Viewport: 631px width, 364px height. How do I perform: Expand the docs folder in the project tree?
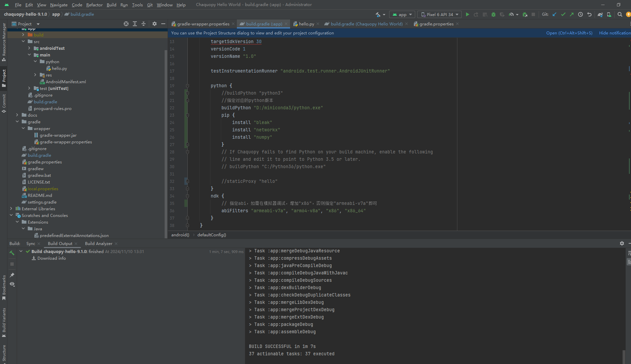[17, 115]
